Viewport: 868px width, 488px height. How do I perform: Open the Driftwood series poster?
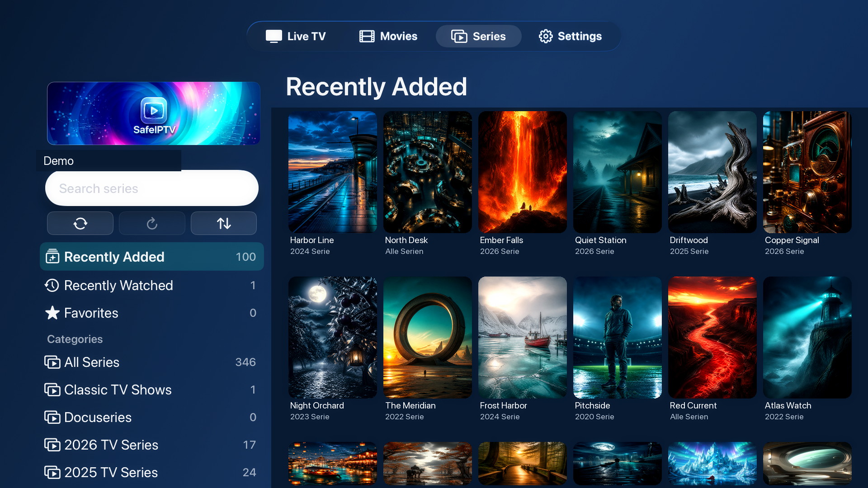point(712,172)
